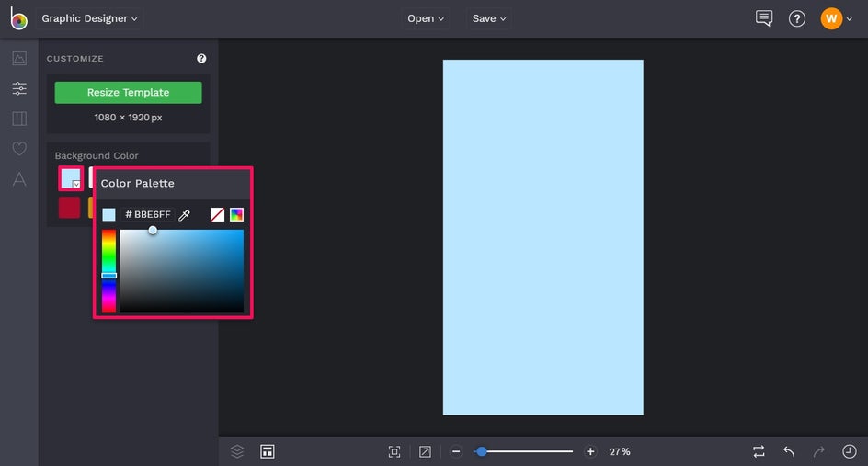This screenshot has width=868, height=466.
Task: Click the Background Color label
Action: point(97,155)
